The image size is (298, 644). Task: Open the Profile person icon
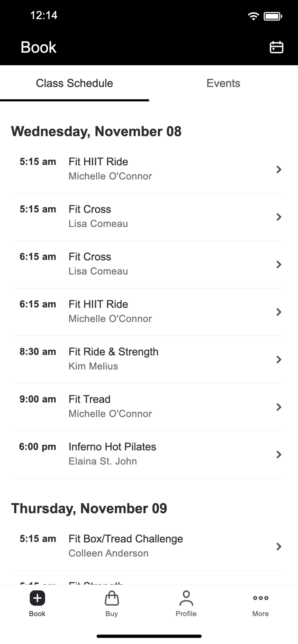(x=186, y=598)
